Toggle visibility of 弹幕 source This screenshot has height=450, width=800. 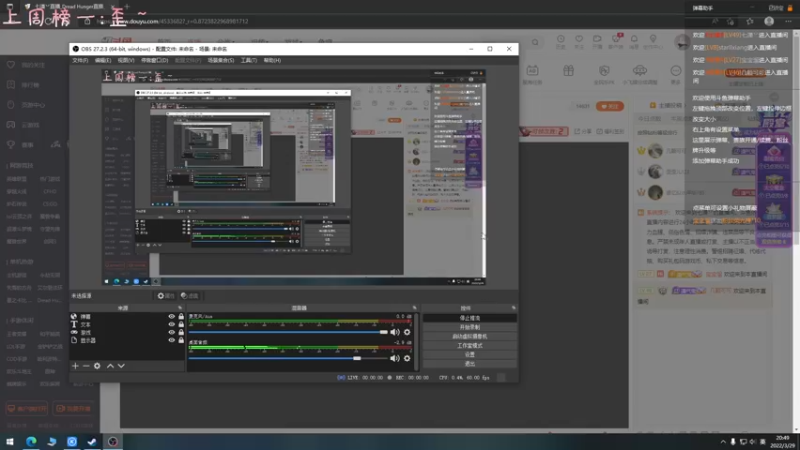click(171, 316)
